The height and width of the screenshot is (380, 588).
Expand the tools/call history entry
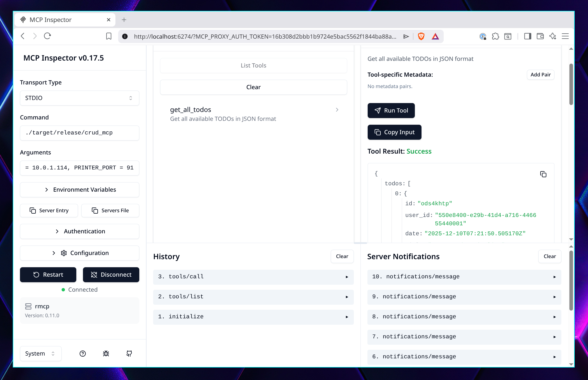253,277
